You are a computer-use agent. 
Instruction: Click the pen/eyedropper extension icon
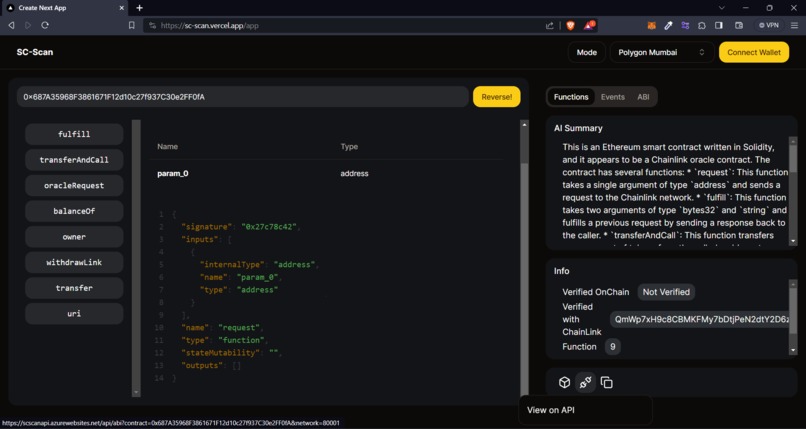(x=669, y=25)
